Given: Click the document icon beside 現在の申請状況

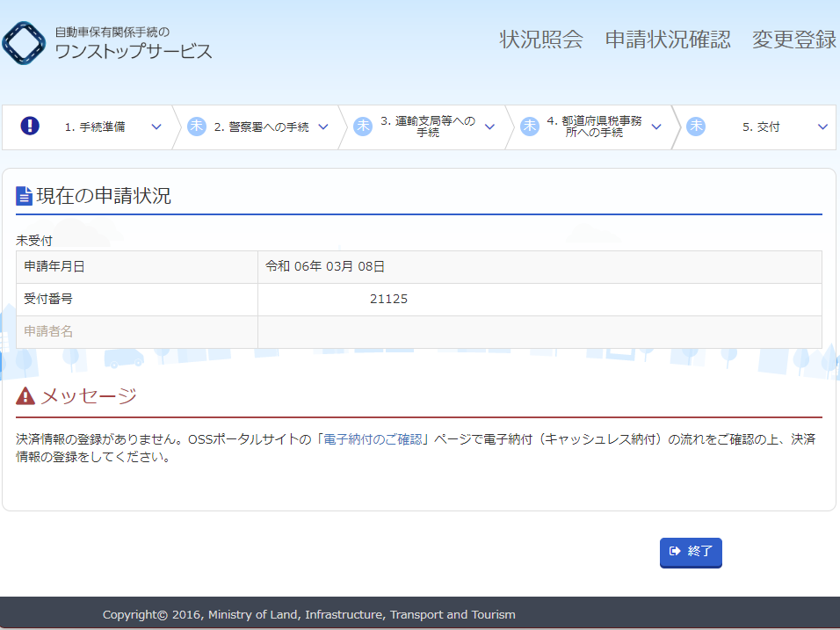Looking at the screenshot, I should click(x=24, y=196).
